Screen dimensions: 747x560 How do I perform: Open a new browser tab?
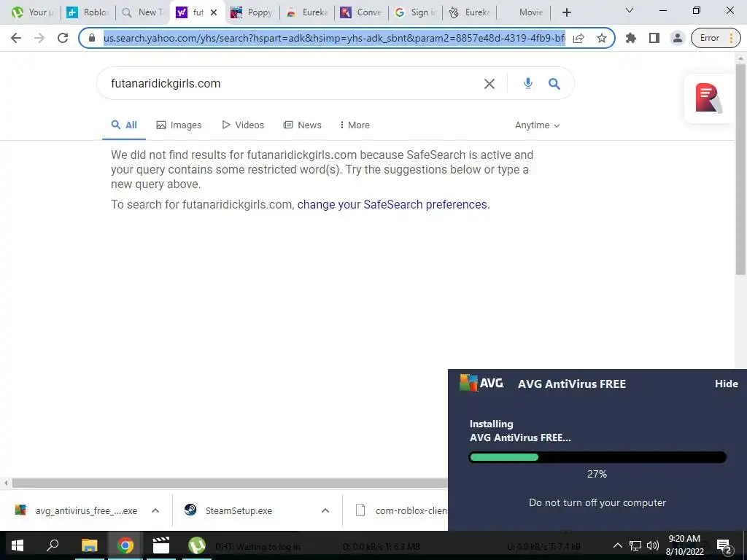pyautogui.click(x=566, y=13)
